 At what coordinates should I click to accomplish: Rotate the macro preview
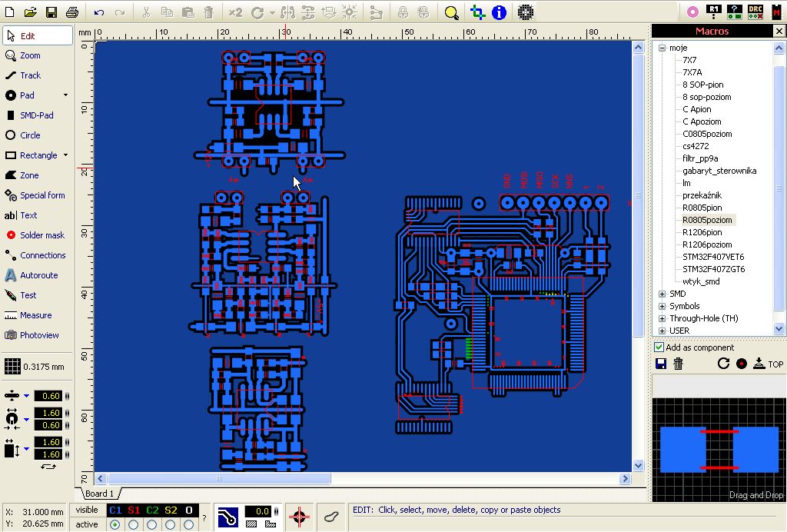723,364
